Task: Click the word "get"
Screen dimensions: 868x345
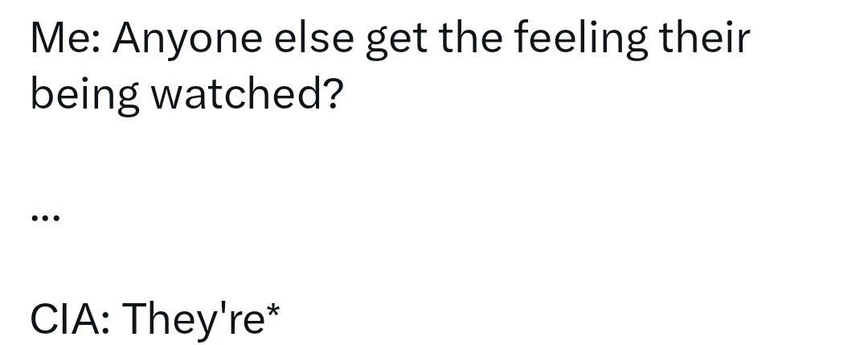Action: (x=395, y=42)
